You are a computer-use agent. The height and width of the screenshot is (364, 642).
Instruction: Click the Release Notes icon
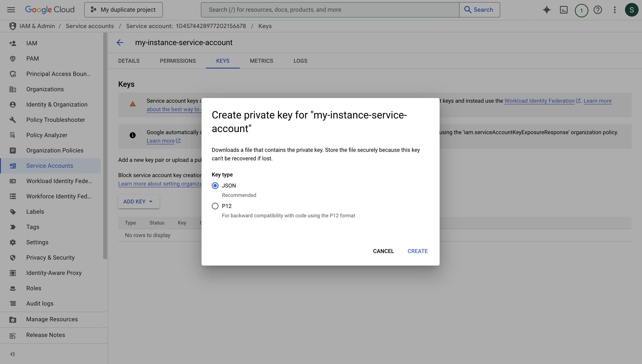(13, 335)
